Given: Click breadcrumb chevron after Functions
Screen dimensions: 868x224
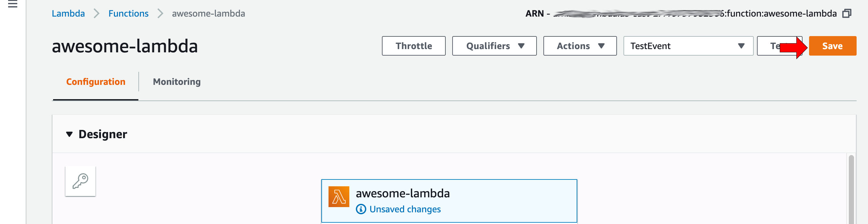Looking at the screenshot, I should pyautogui.click(x=161, y=13).
